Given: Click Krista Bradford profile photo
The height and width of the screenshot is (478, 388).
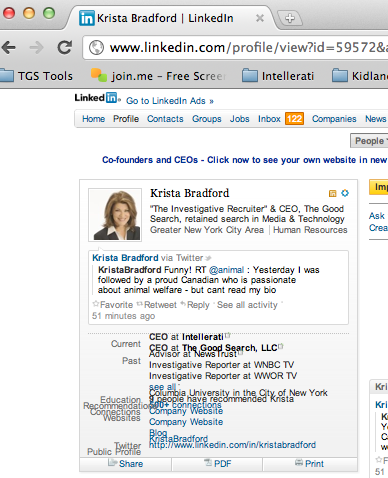Looking at the screenshot, I should click(115, 215).
